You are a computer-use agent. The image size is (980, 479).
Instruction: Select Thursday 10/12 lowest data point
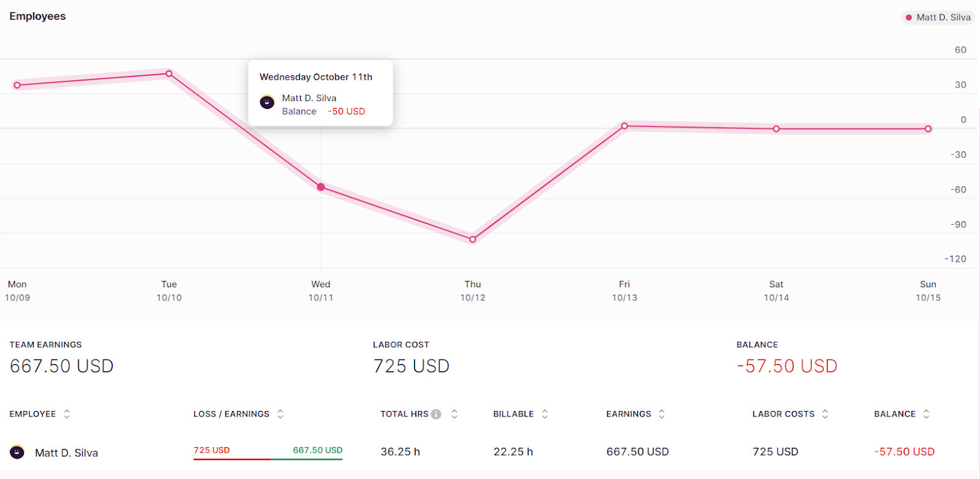point(473,240)
